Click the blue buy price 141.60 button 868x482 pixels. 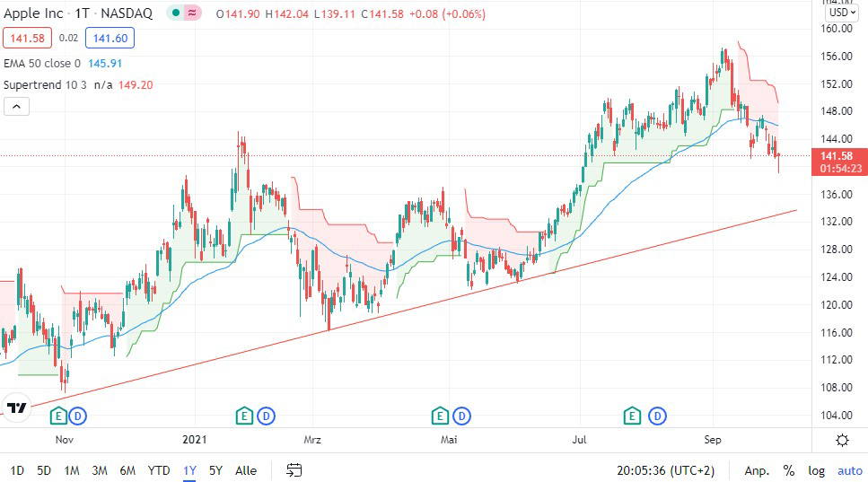[x=110, y=39]
